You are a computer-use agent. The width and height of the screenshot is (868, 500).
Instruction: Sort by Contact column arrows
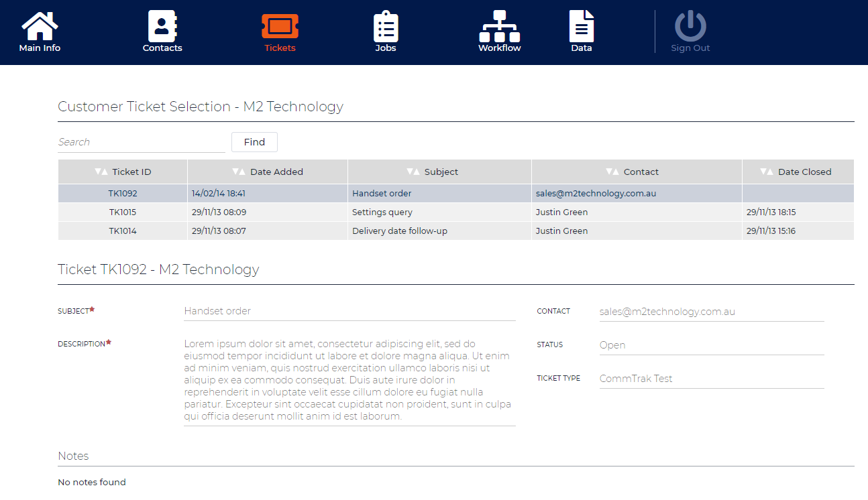point(612,172)
